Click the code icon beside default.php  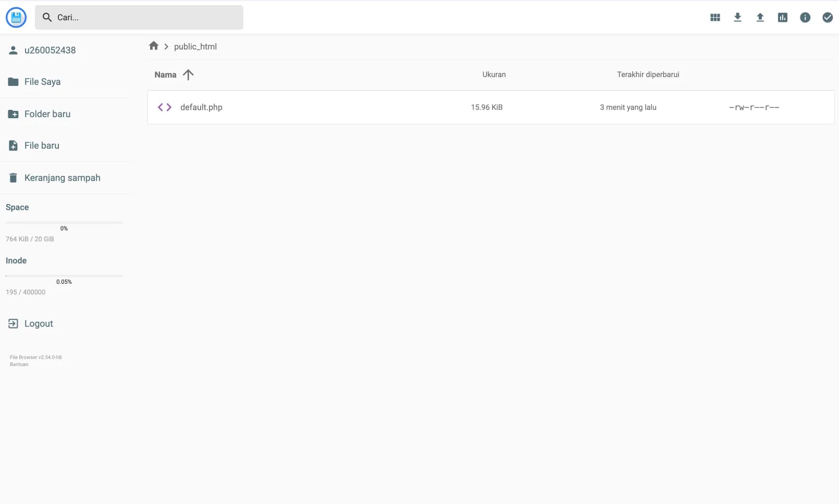coord(165,107)
